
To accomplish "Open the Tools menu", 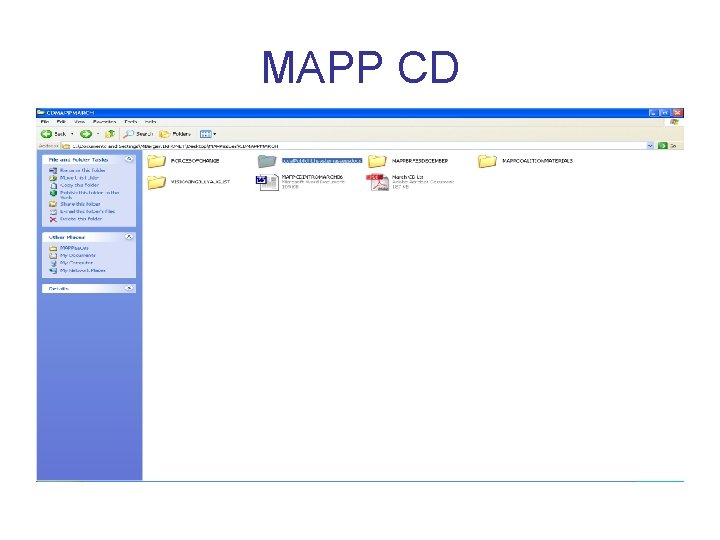I will 131,122.
